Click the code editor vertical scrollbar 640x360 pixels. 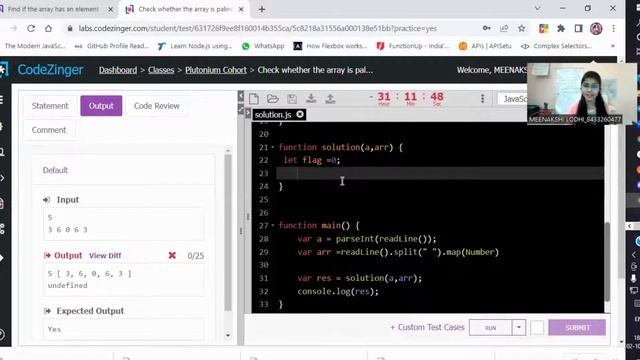pyautogui.click(x=607, y=261)
